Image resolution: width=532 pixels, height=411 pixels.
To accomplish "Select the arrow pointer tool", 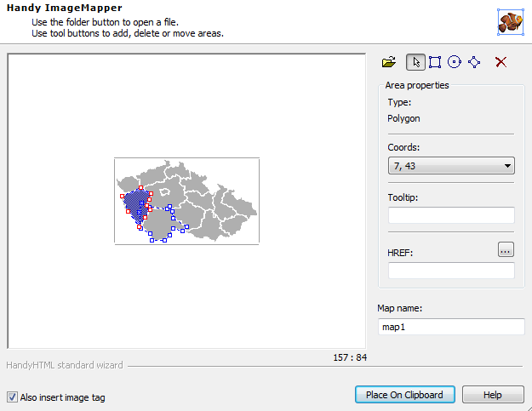I will 415,62.
